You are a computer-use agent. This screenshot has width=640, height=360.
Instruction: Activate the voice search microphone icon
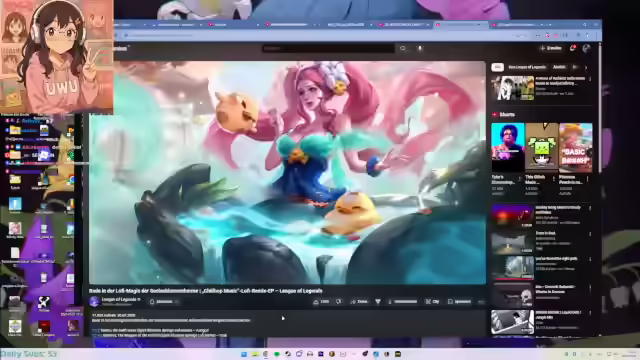(420, 49)
